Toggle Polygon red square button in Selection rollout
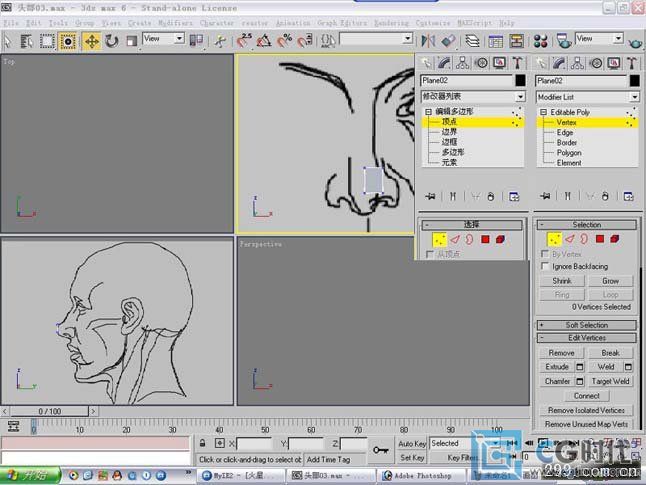This screenshot has height=485, width=646. (x=599, y=239)
